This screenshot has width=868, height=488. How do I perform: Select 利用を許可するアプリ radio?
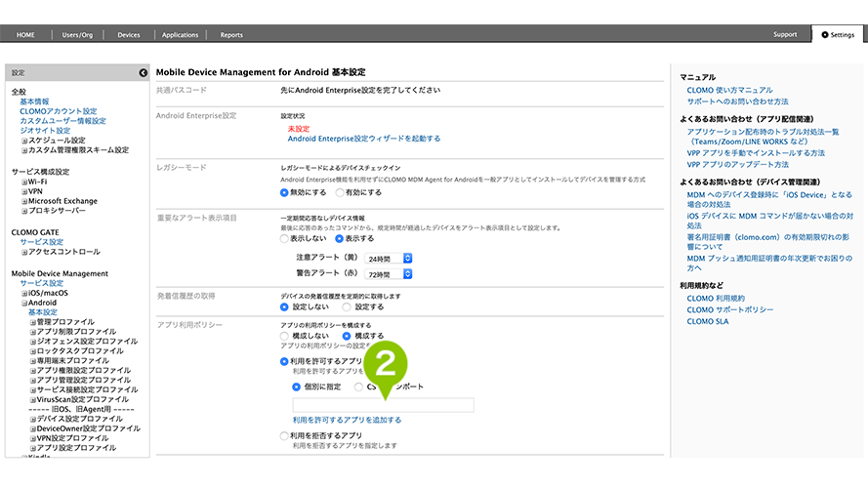tap(284, 361)
